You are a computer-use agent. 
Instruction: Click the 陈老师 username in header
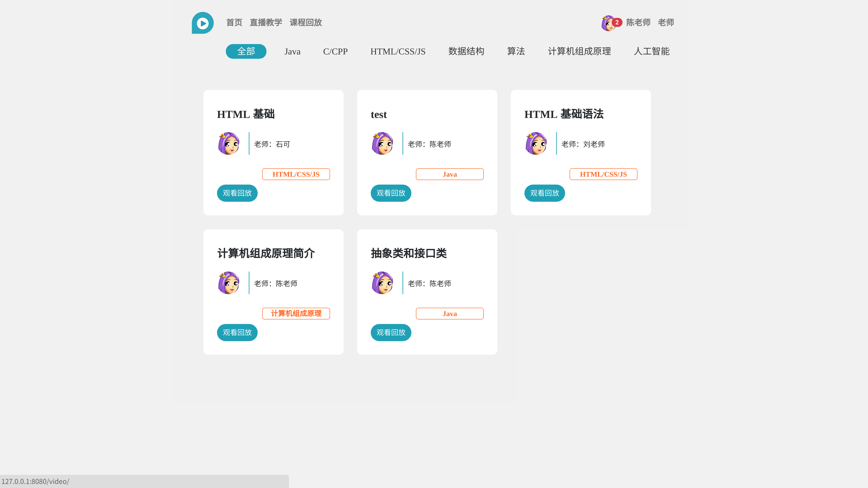coord(638,23)
